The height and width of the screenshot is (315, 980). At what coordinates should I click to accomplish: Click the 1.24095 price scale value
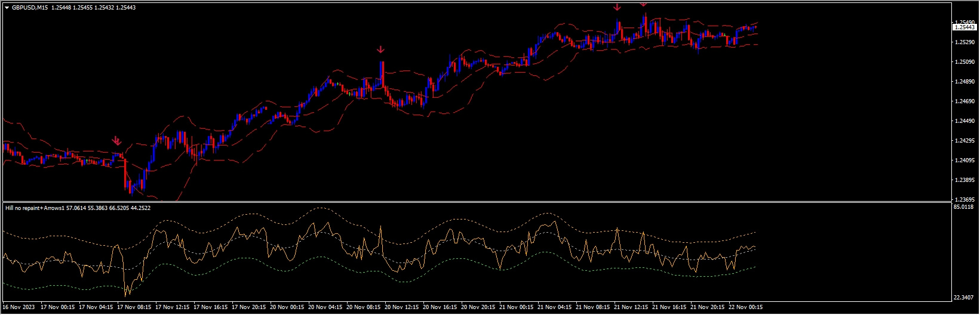coord(964,160)
